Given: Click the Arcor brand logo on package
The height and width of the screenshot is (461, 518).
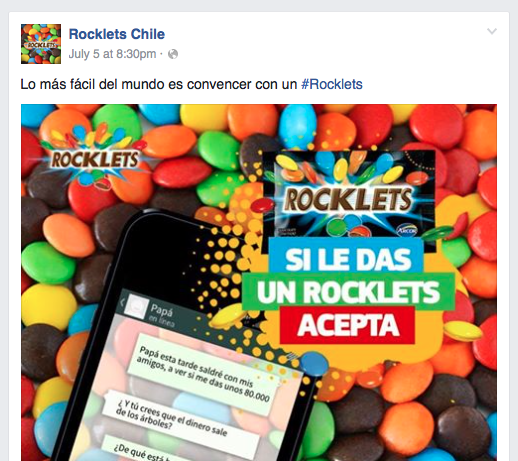Looking at the screenshot, I should click(406, 230).
